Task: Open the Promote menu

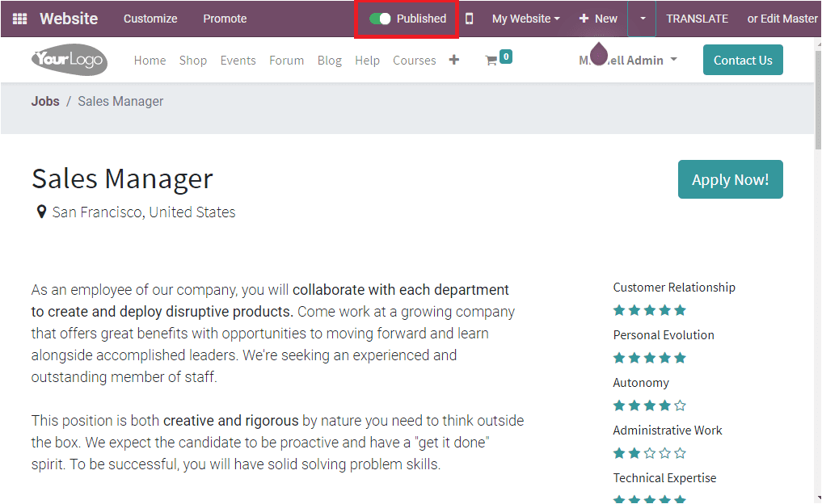Action: (x=225, y=19)
